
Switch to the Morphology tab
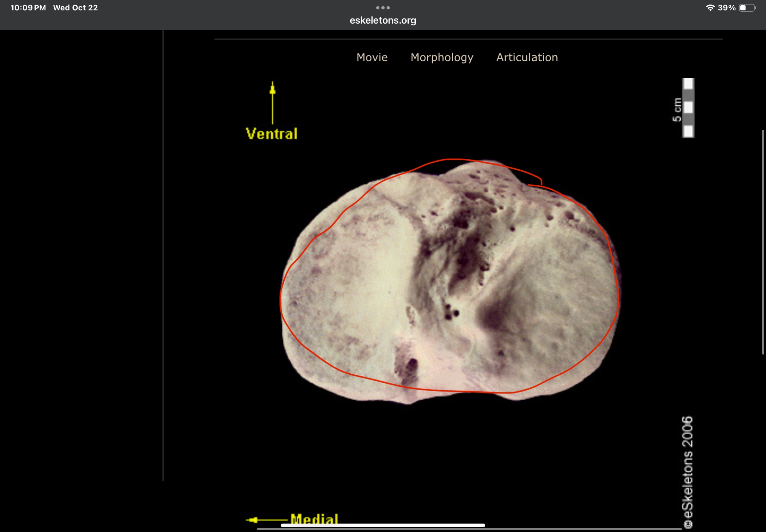click(442, 57)
